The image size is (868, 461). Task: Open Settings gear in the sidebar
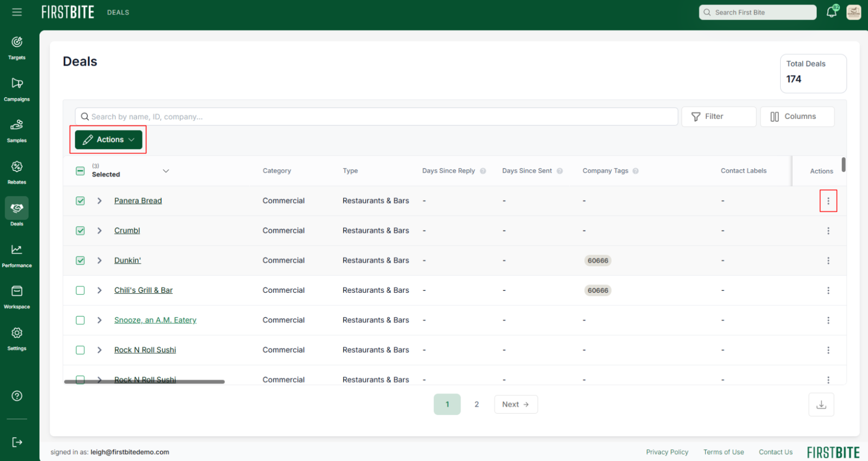[x=17, y=339]
